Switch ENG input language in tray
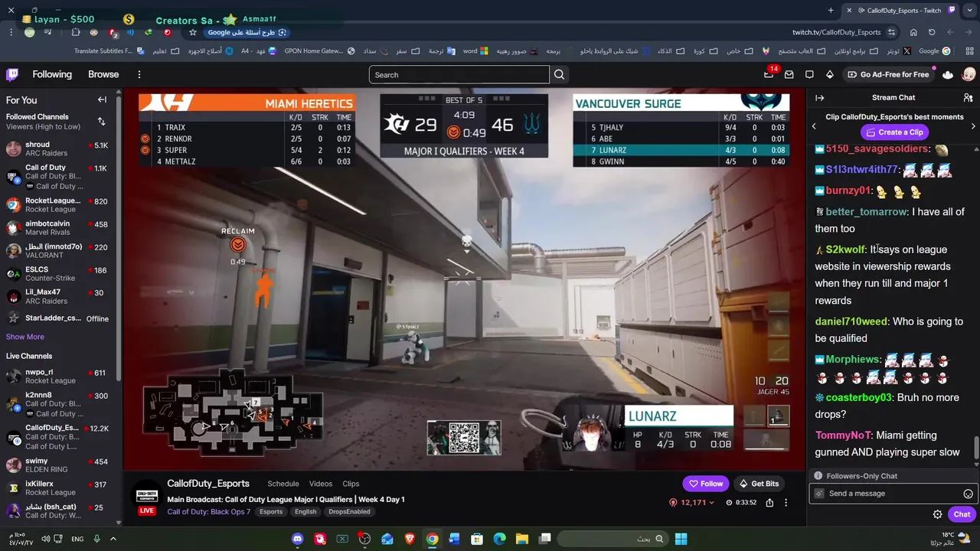The width and height of the screenshot is (980, 551). click(x=77, y=539)
